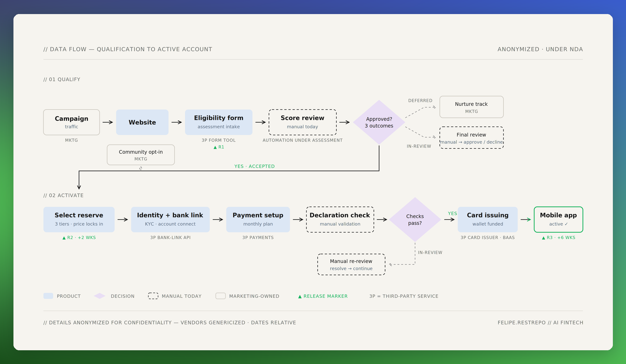This screenshot has width=626, height=364.
Task: Click the // 01 QUALIFY section heading
Action: [62, 79]
